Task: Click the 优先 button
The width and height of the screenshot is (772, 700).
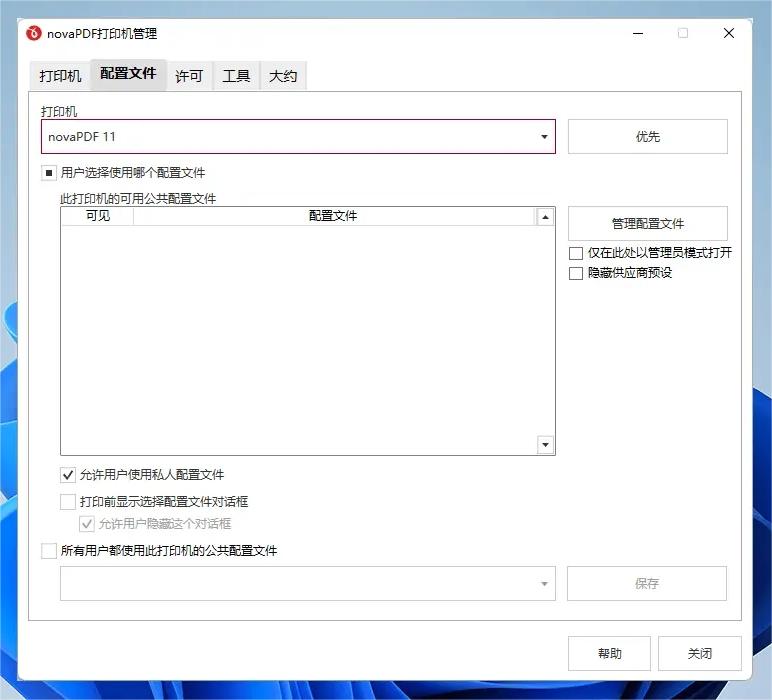Action: 647,136
